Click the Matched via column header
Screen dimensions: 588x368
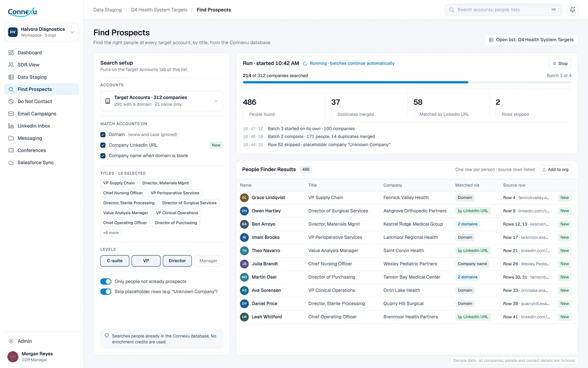click(467, 185)
